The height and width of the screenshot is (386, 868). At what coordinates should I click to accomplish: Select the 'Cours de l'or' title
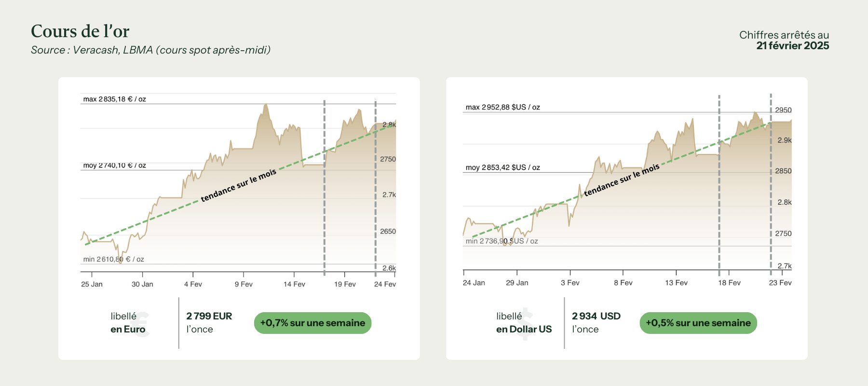coord(80,31)
